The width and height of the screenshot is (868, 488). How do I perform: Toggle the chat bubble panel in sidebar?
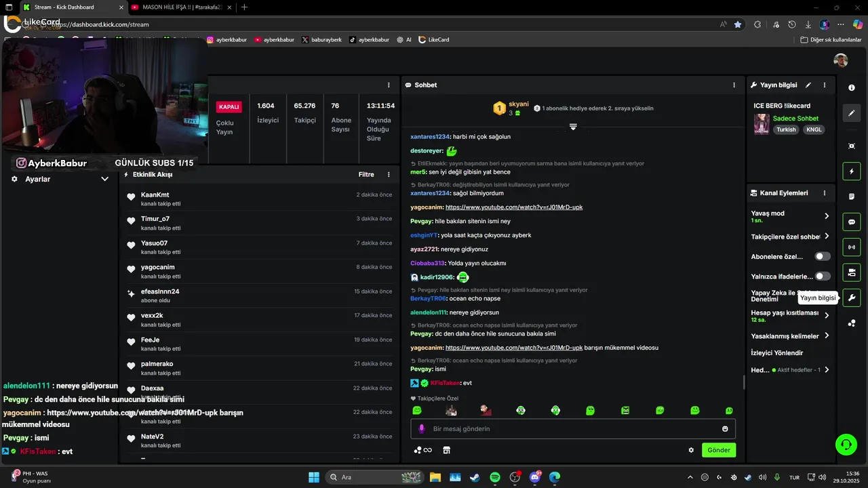click(x=852, y=222)
